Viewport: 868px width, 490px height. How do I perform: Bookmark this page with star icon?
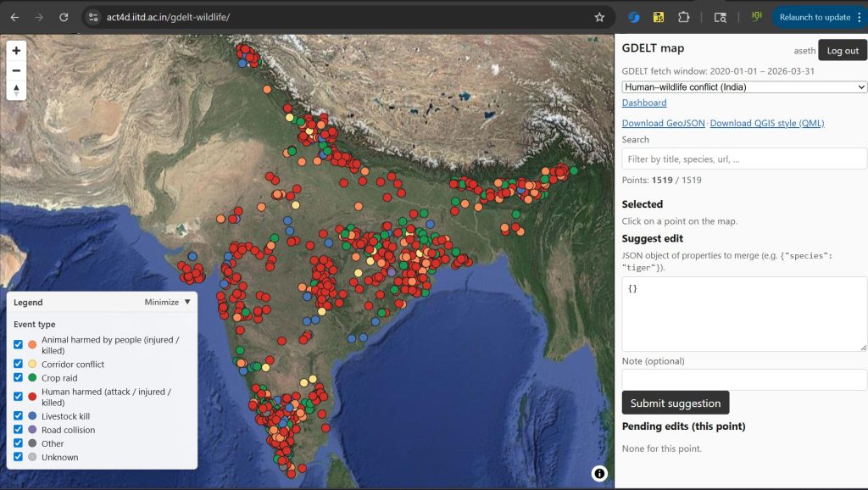click(599, 17)
